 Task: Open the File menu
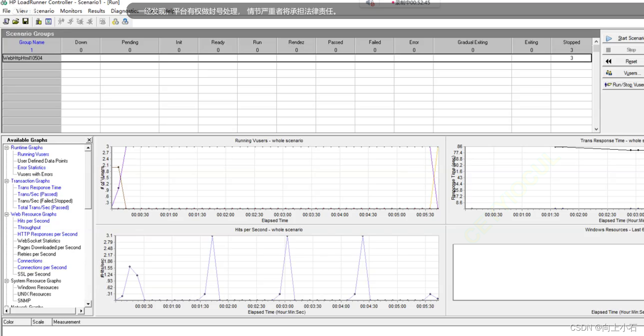tap(6, 11)
